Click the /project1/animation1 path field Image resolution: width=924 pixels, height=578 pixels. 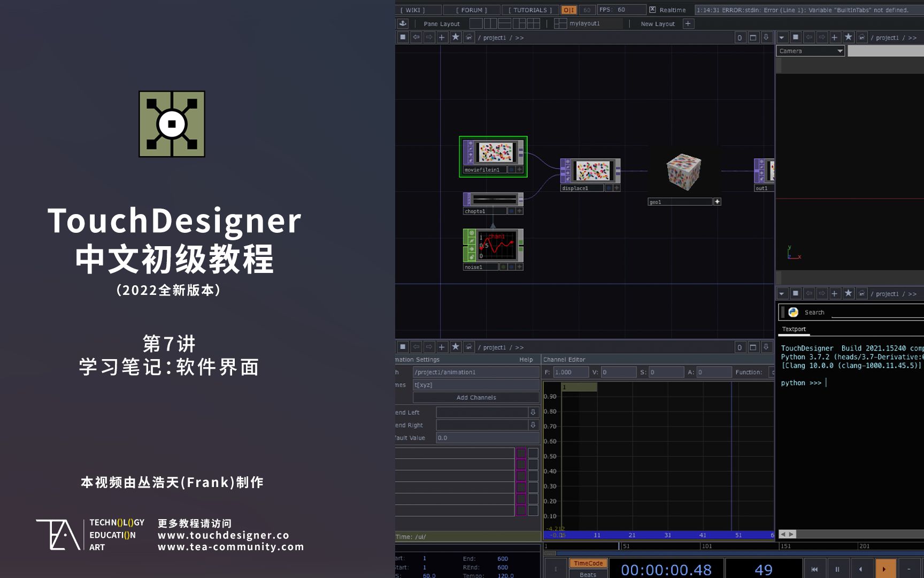[476, 372]
